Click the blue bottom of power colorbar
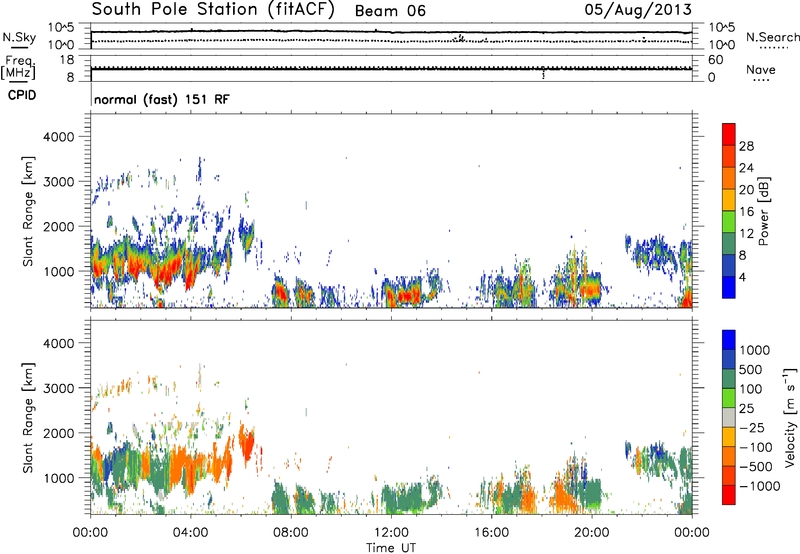The image size is (800, 554). 729,287
